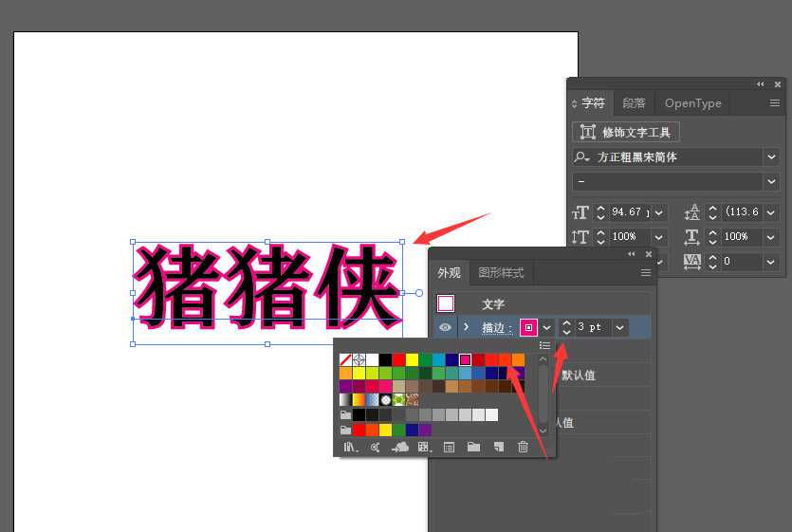Select the green foliage pattern swatch

[x=399, y=400]
